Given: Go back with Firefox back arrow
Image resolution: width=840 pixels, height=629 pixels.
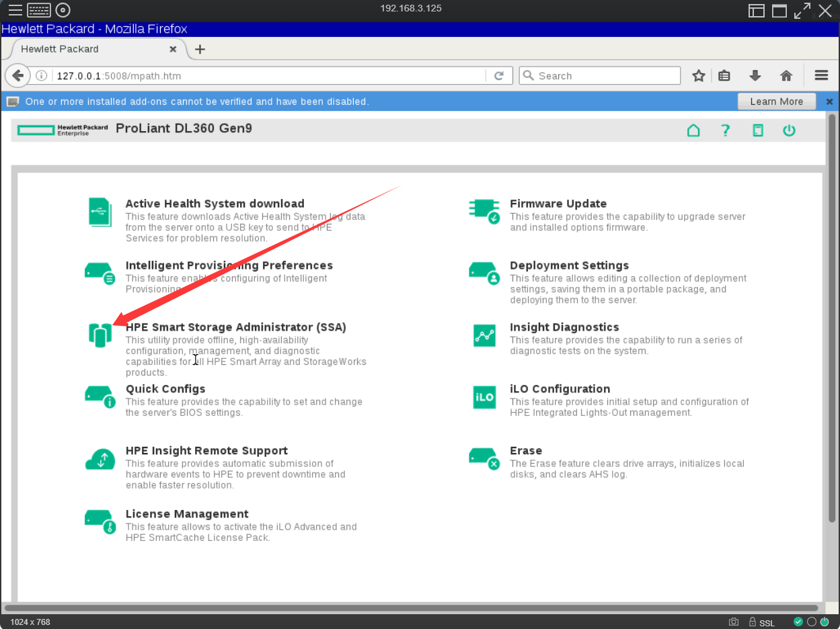Looking at the screenshot, I should (17, 75).
